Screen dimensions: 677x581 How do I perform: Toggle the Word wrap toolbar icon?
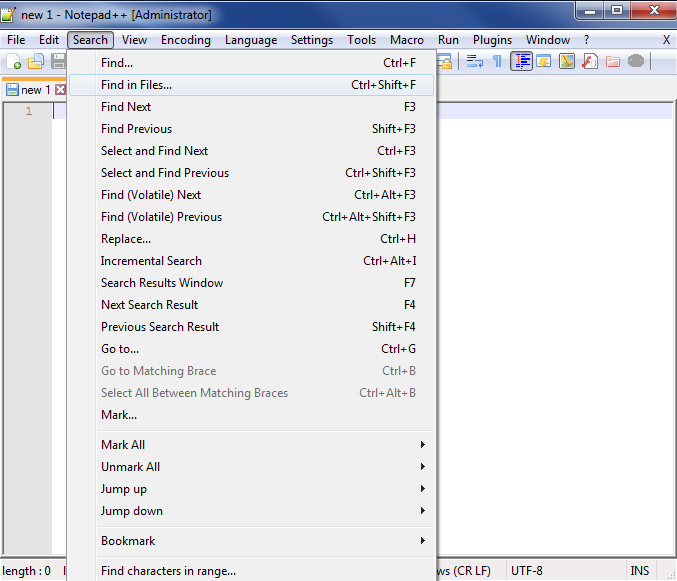pyautogui.click(x=475, y=61)
